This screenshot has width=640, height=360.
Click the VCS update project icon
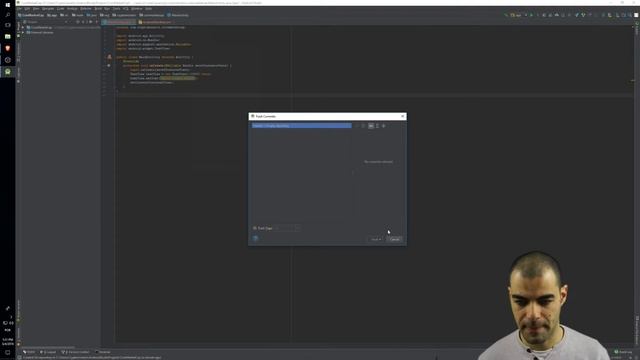tap(577, 15)
